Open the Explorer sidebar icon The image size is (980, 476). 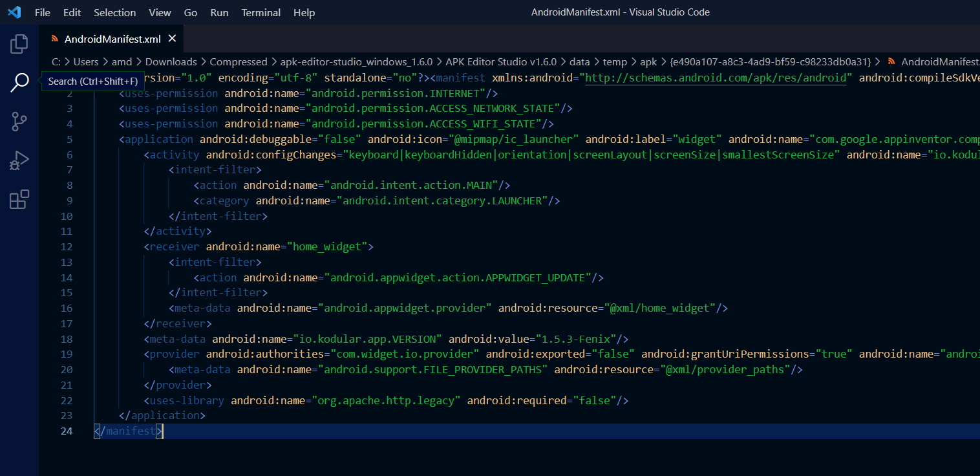coord(19,43)
